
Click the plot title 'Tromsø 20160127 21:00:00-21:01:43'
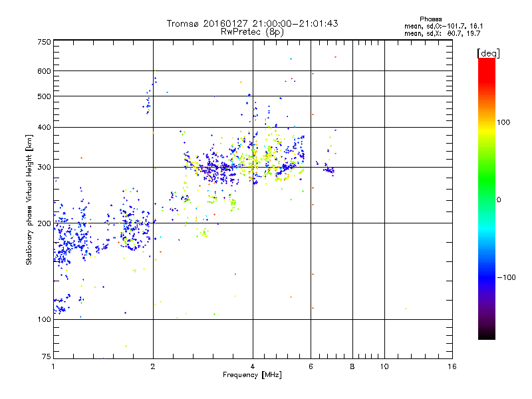tap(252, 23)
